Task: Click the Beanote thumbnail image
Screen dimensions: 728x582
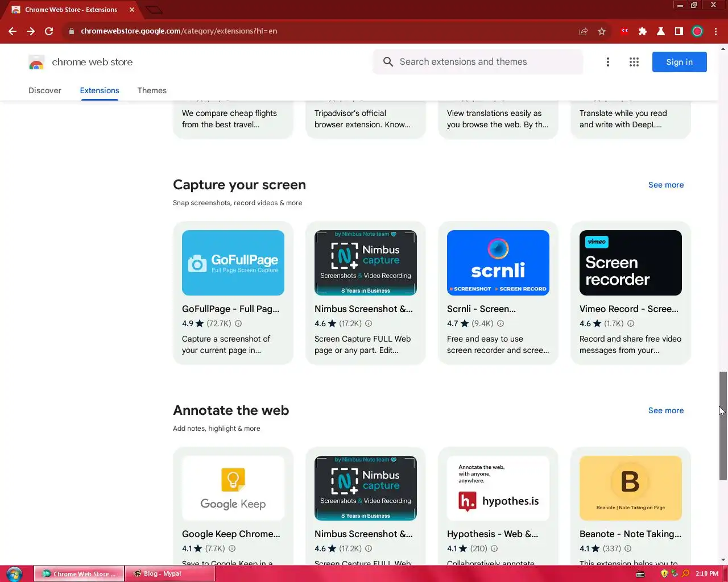Action: pyautogui.click(x=631, y=488)
